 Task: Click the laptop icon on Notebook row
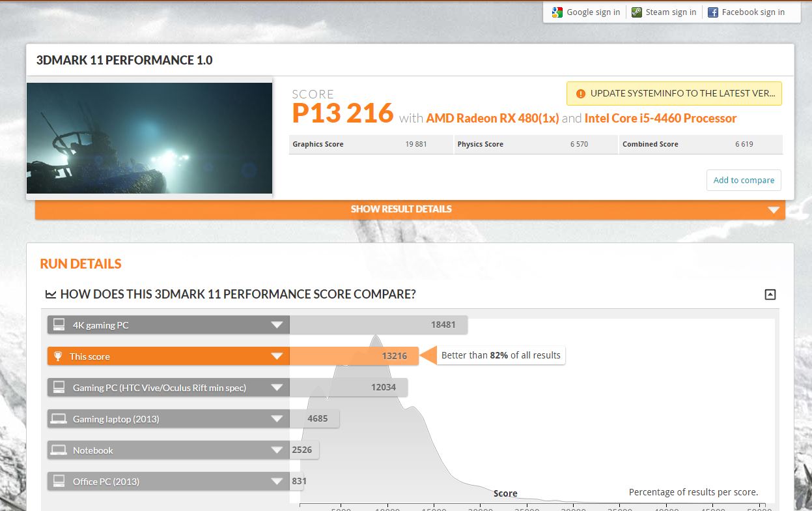click(59, 450)
